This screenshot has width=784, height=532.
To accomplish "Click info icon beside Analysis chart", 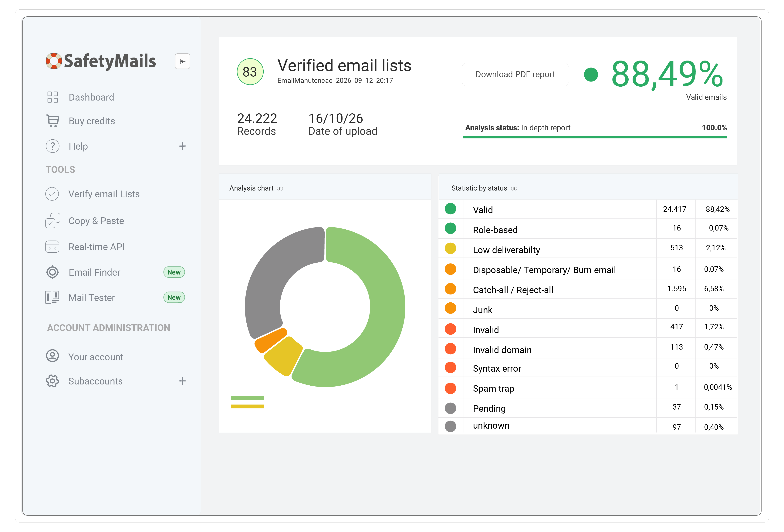I will tap(280, 188).
